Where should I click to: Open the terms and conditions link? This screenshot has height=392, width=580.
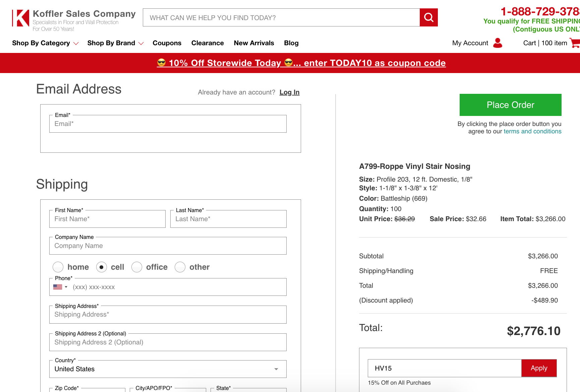pyautogui.click(x=532, y=131)
